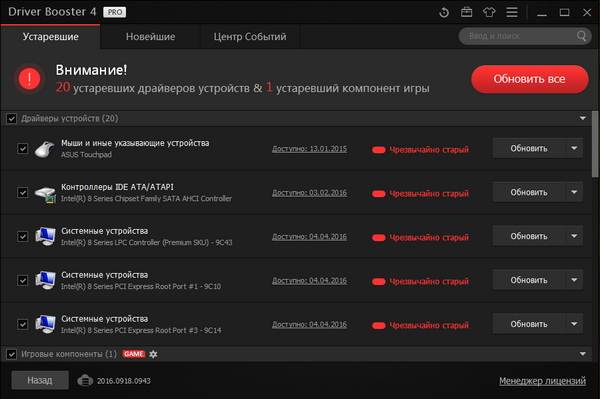Click the Обновить все button
600x399 pixels.
coord(530,79)
